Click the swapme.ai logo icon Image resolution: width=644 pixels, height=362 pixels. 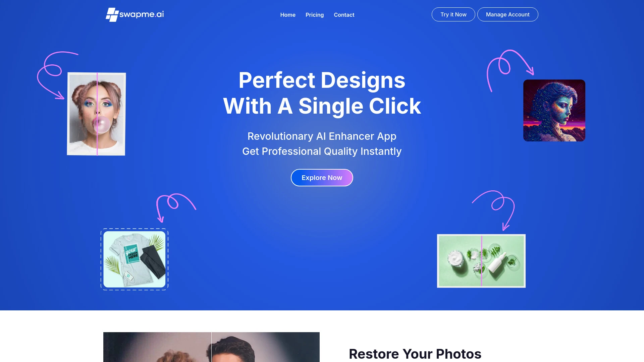(x=112, y=14)
